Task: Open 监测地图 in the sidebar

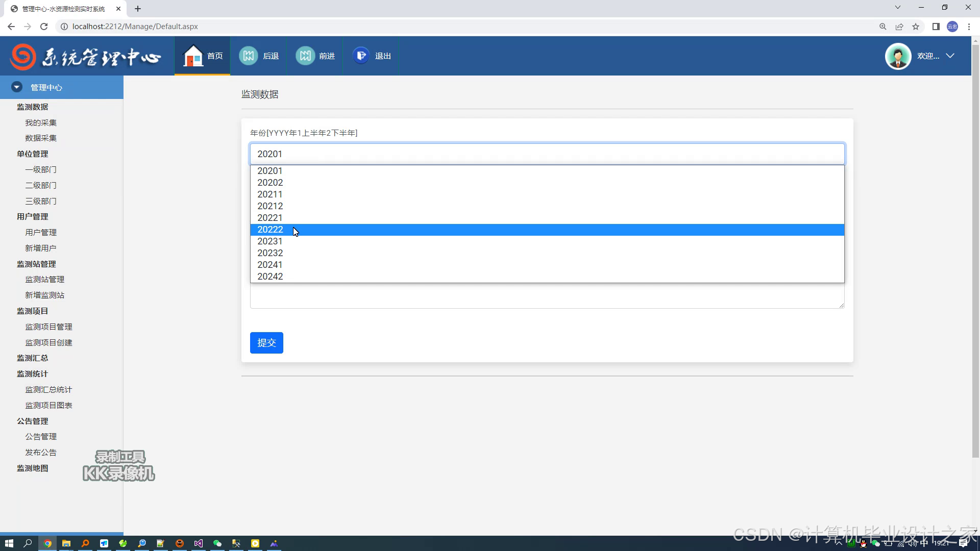Action: pyautogui.click(x=33, y=468)
